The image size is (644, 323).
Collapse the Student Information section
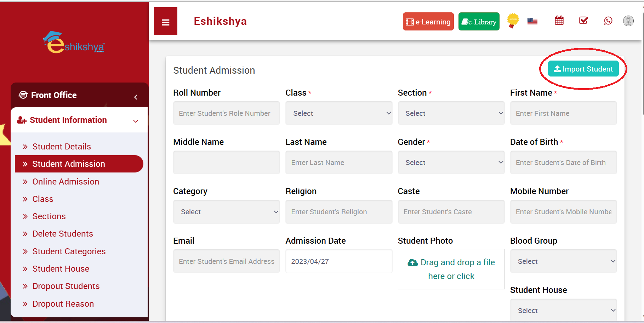[136, 121]
